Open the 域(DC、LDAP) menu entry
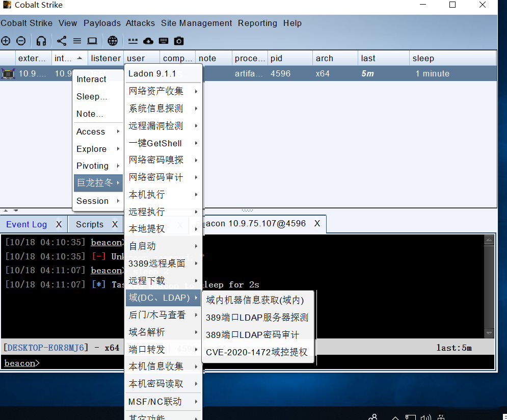 pos(163,298)
